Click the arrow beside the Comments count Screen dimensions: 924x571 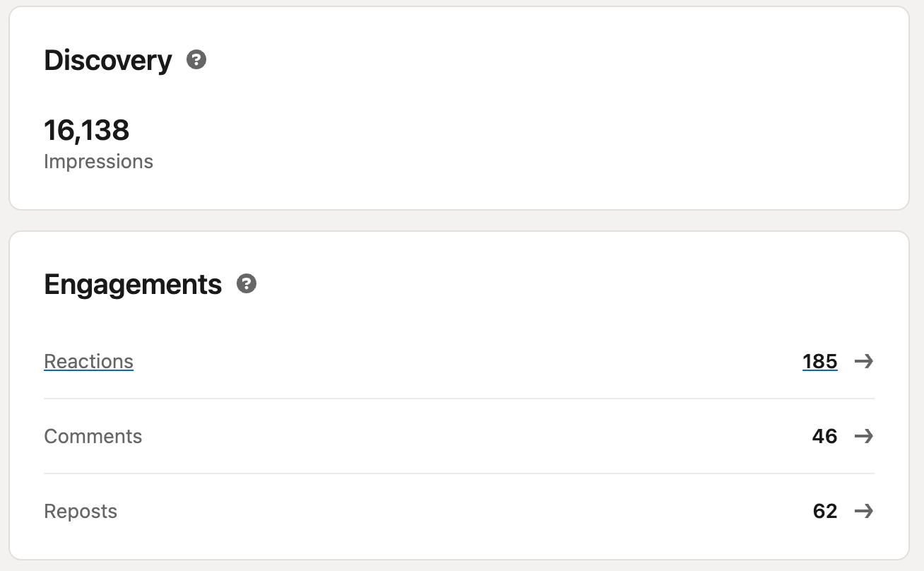point(863,436)
